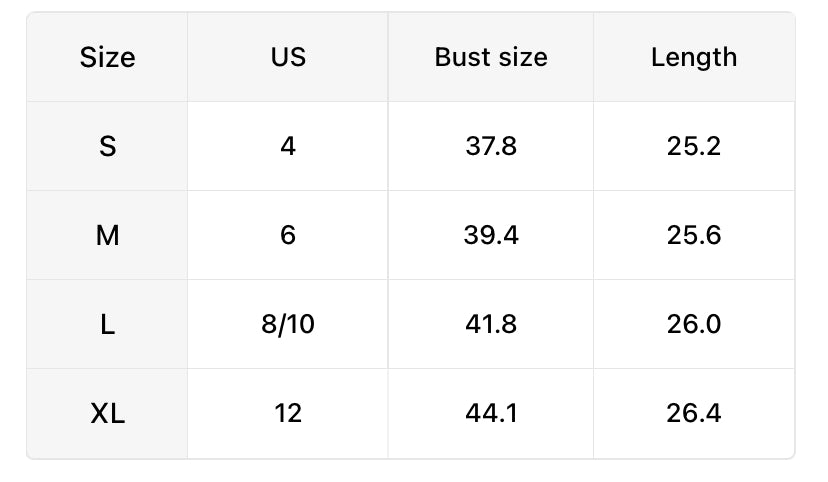Click bust size 41.8 cell

[x=491, y=324]
